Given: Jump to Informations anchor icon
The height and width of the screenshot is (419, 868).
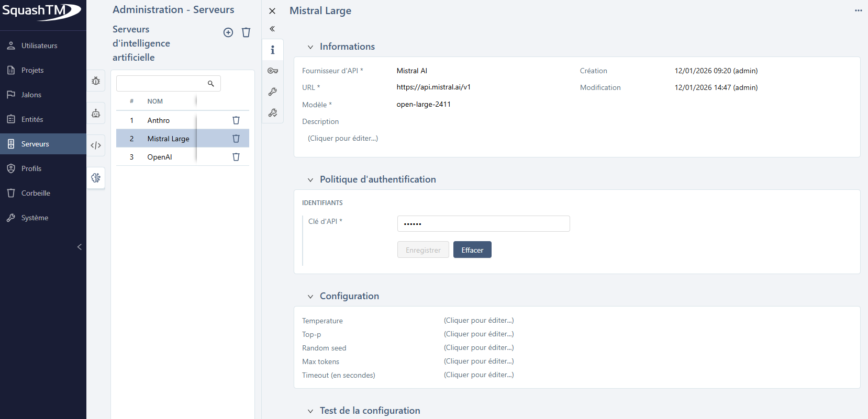Looking at the screenshot, I should pos(273,50).
